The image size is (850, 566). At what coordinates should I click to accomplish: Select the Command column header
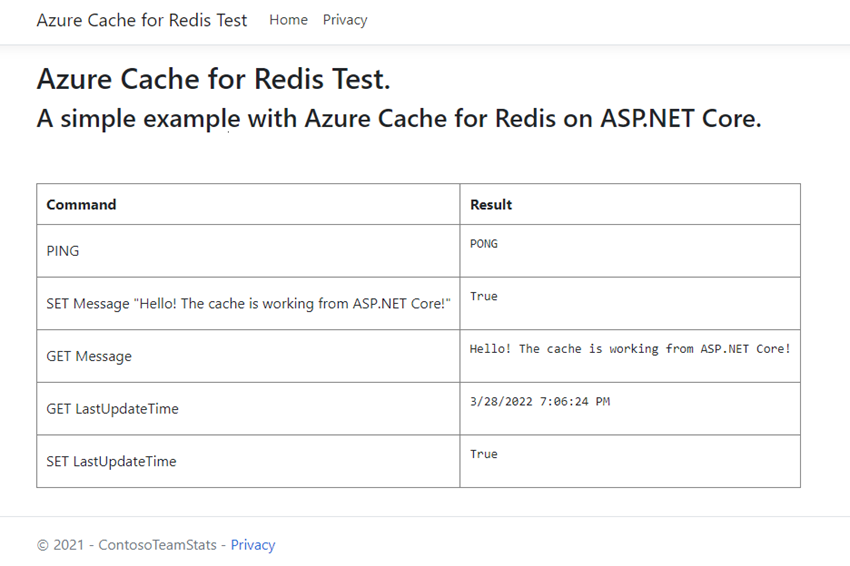[x=81, y=204]
